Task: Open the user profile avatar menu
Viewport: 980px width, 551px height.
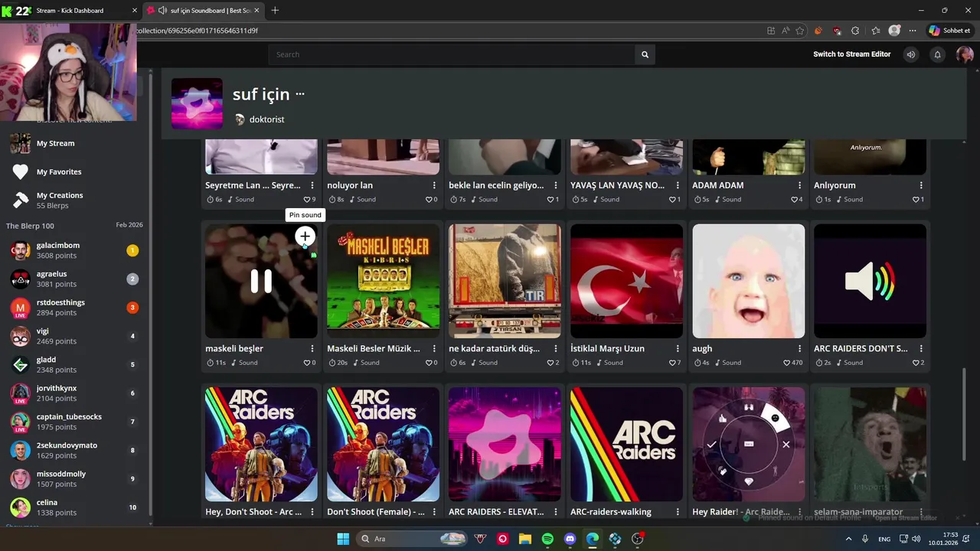Action: pyautogui.click(x=965, y=54)
